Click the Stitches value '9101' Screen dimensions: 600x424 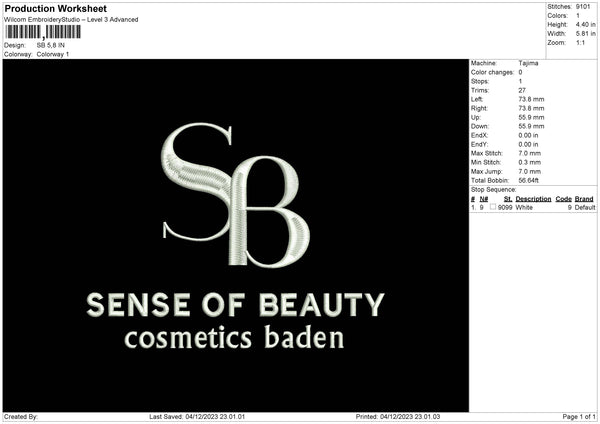583,7
